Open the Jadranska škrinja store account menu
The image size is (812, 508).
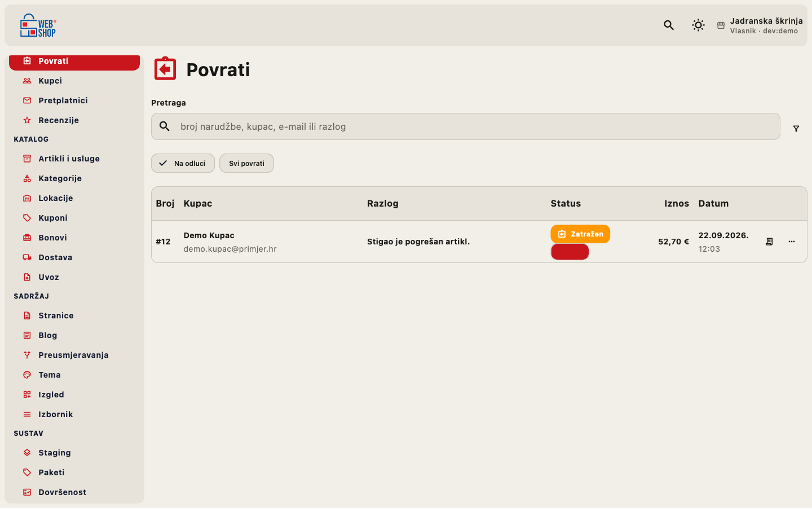760,25
